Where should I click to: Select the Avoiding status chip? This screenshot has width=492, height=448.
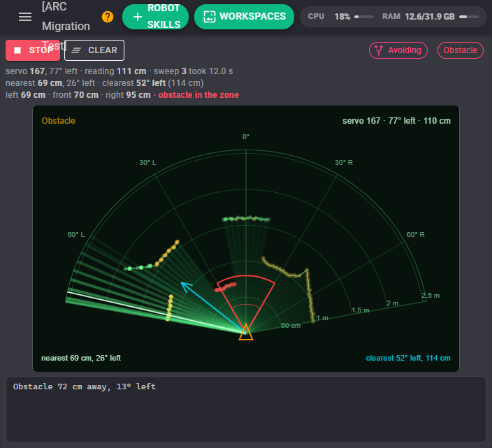[x=398, y=50]
